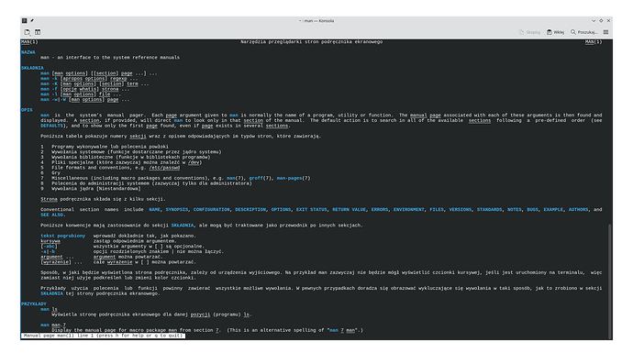Screen dimensions: 633x364
Task: Click the '[-abc]' convention entry
Action: [x=49, y=247]
